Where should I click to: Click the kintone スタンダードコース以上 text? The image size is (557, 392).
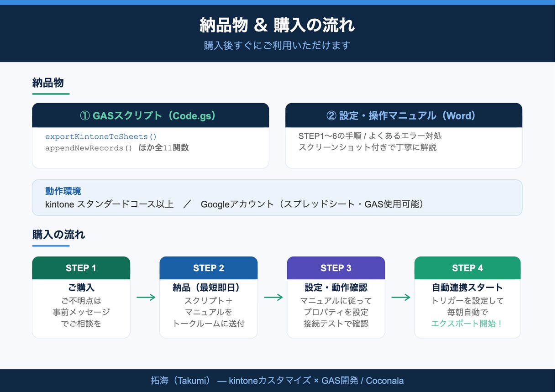pyautogui.click(x=110, y=204)
